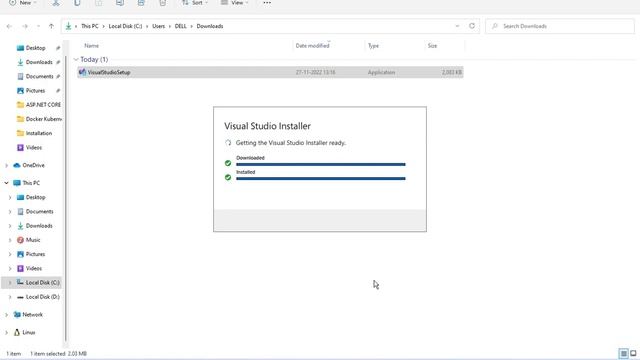Refresh the Downloads folder
640x360 pixels.
pyautogui.click(x=472, y=26)
